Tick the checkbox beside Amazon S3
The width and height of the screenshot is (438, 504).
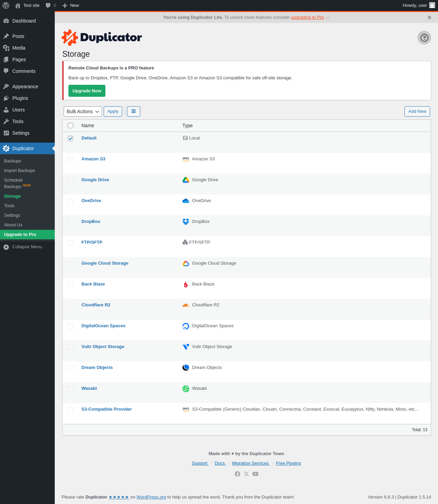[70, 159]
